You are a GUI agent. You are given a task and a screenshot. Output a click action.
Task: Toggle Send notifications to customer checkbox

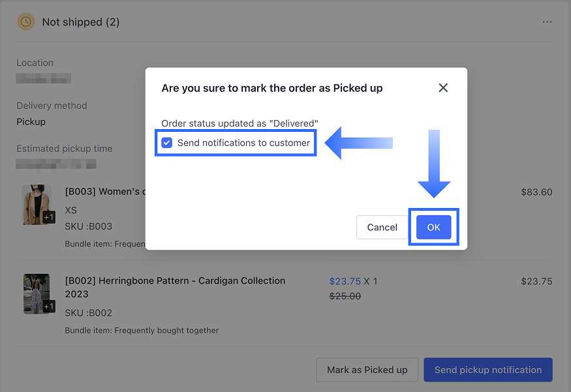point(167,143)
